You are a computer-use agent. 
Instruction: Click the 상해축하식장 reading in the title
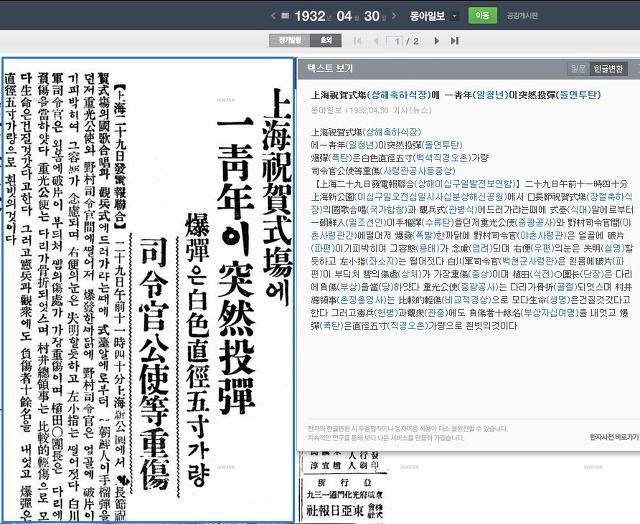point(400,95)
